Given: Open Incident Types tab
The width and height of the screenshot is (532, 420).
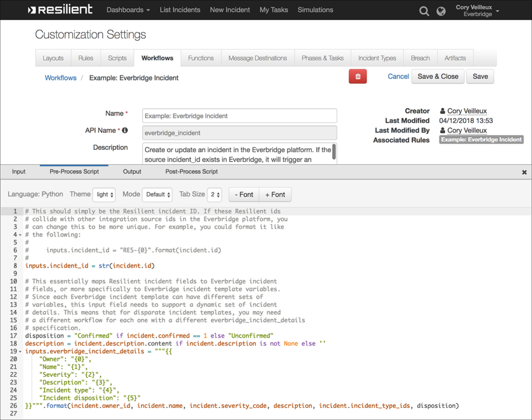Looking at the screenshot, I should [x=377, y=58].
